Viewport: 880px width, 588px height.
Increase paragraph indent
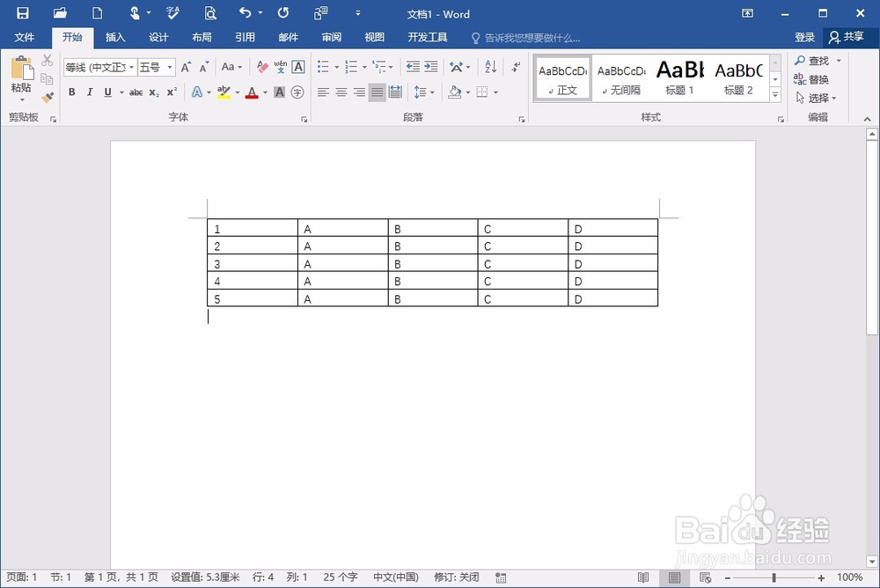431,67
